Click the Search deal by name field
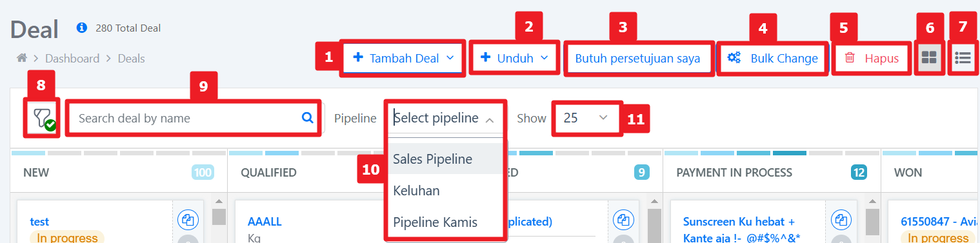Image resolution: width=980 pixels, height=243 pixels. pos(193,118)
